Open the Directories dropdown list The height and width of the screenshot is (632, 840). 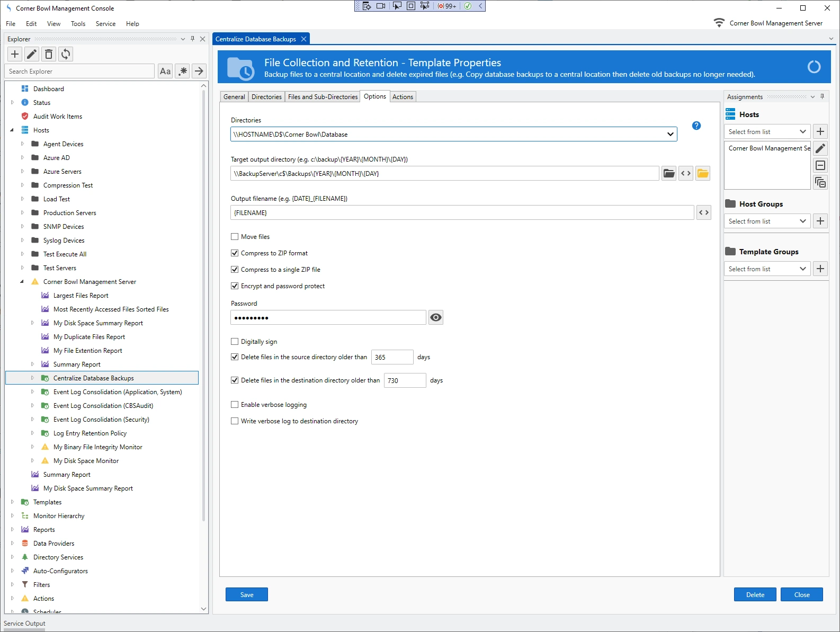(670, 135)
